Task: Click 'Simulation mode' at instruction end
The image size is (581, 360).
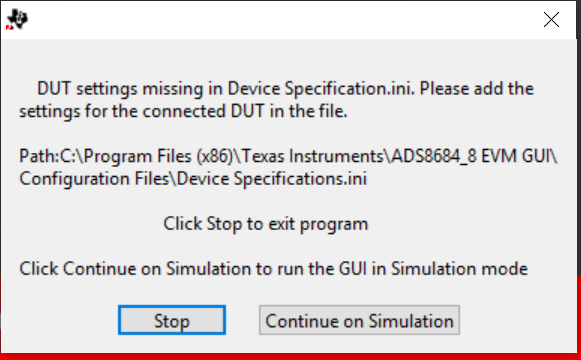Action: [459, 269]
